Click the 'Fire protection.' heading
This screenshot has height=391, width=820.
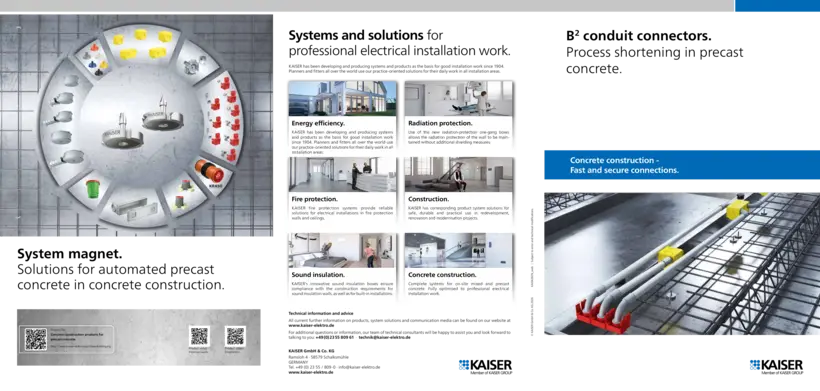tap(314, 199)
